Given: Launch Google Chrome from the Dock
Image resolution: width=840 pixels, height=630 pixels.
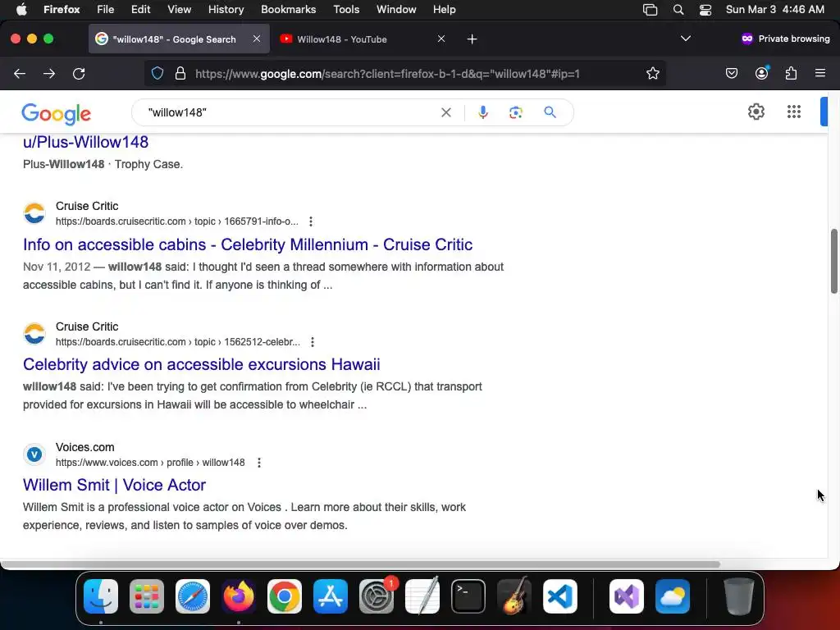Looking at the screenshot, I should coord(285,596).
